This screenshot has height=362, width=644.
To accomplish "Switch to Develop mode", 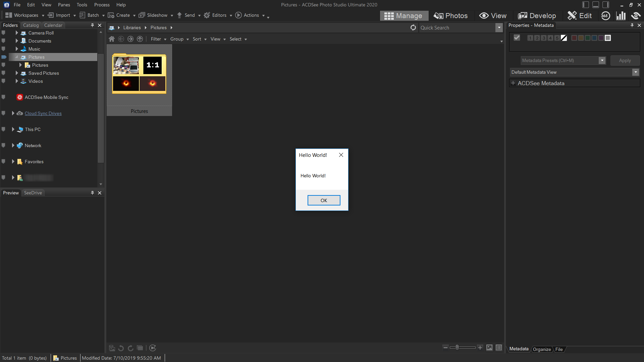I will tap(537, 16).
